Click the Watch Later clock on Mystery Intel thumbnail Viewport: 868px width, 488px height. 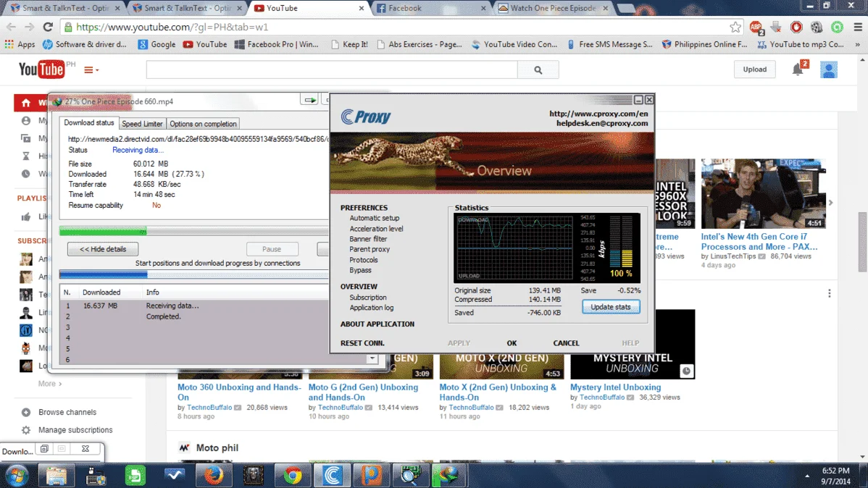[x=686, y=371]
